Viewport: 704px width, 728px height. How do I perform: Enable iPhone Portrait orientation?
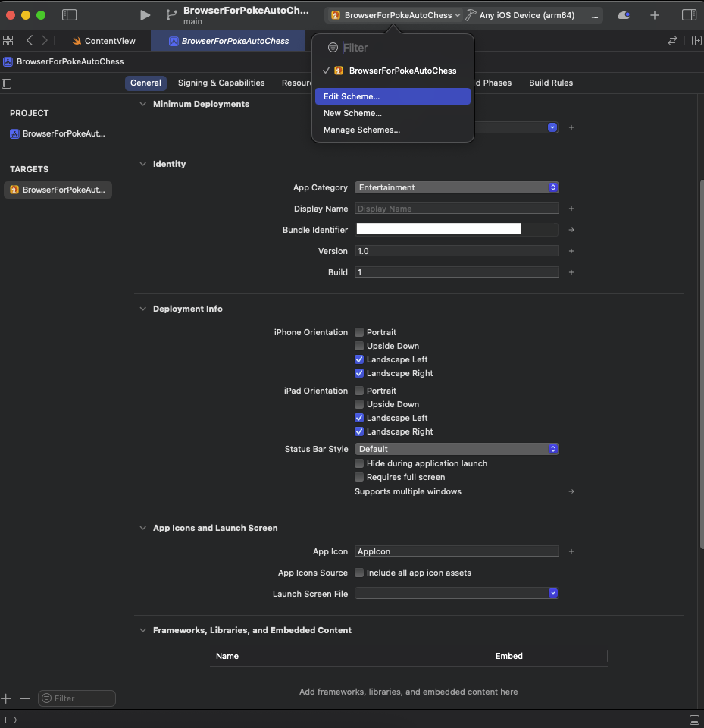pyautogui.click(x=359, y=332)
